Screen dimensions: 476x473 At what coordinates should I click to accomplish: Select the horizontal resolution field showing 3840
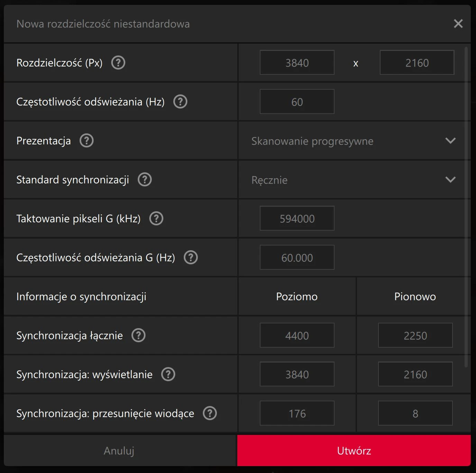coord(297,63)
